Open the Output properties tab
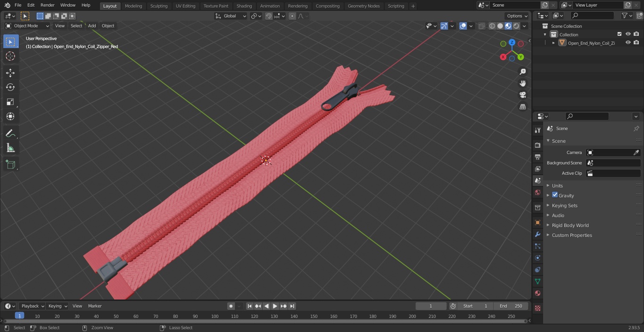 tap(537, 157)
